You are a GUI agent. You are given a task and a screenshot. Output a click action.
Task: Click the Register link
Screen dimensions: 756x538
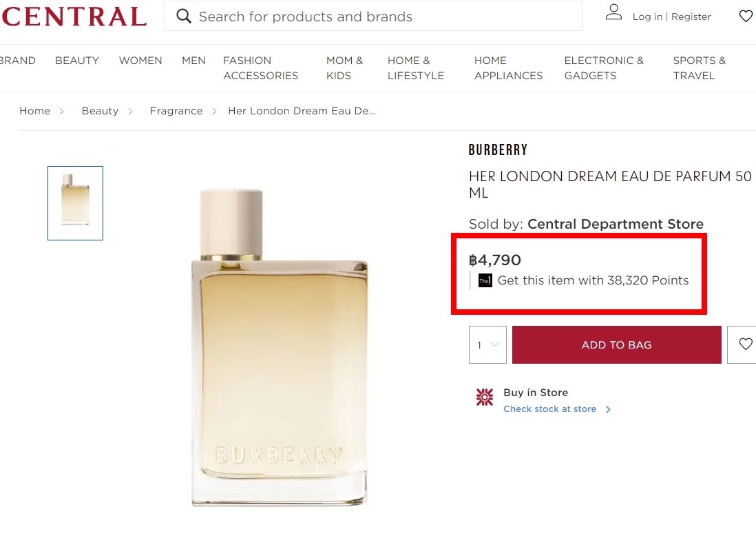(x=691, y=17)
